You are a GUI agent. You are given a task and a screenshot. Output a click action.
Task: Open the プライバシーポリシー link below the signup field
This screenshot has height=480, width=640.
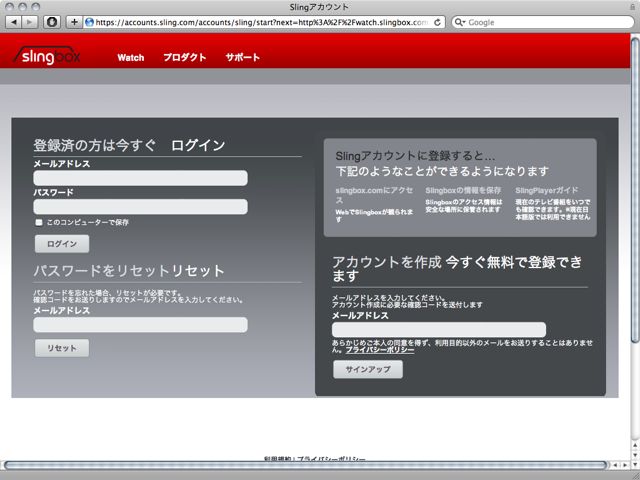(380, 350)
